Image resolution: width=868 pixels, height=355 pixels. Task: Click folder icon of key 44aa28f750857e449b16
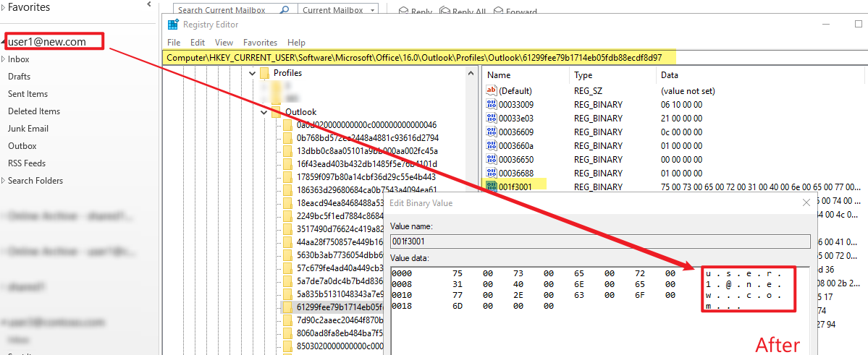click(287, 242)
